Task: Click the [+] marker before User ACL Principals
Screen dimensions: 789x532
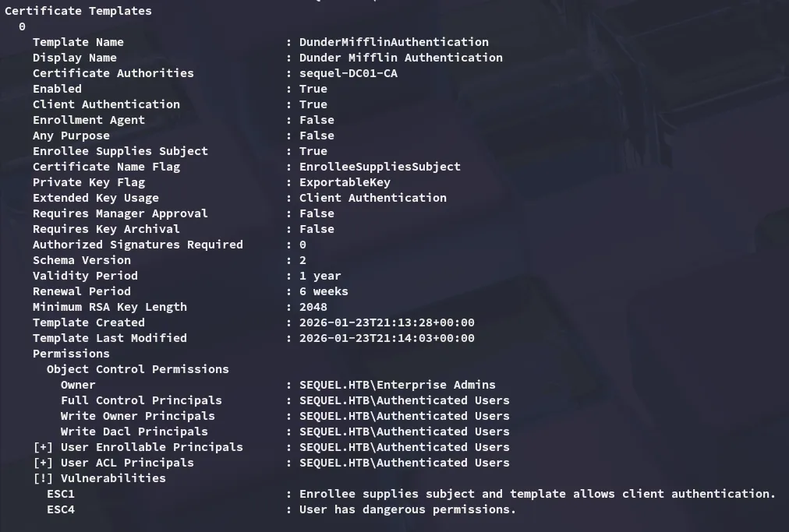Action: pos(43,463)
